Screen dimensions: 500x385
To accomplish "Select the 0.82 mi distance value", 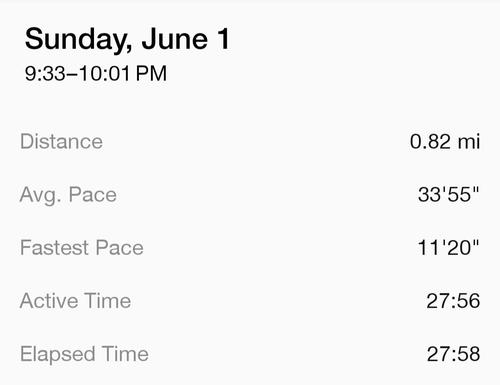I will (x=445, y=141).
